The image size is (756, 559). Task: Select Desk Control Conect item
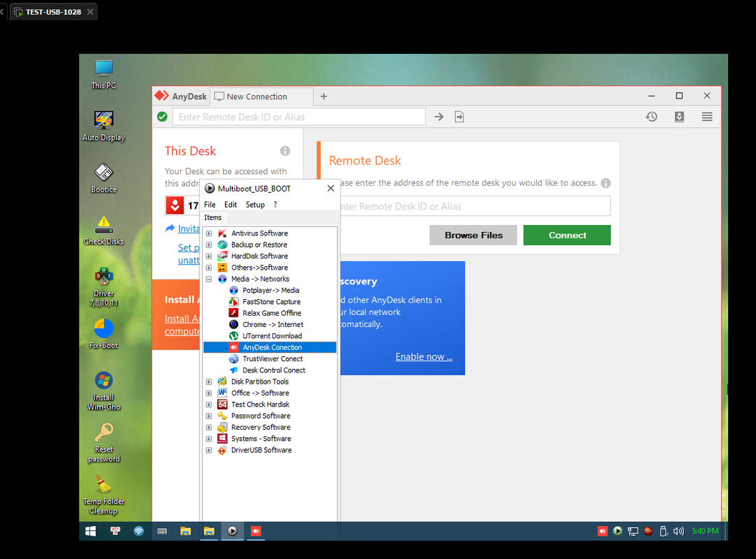[x=273, y=370]
